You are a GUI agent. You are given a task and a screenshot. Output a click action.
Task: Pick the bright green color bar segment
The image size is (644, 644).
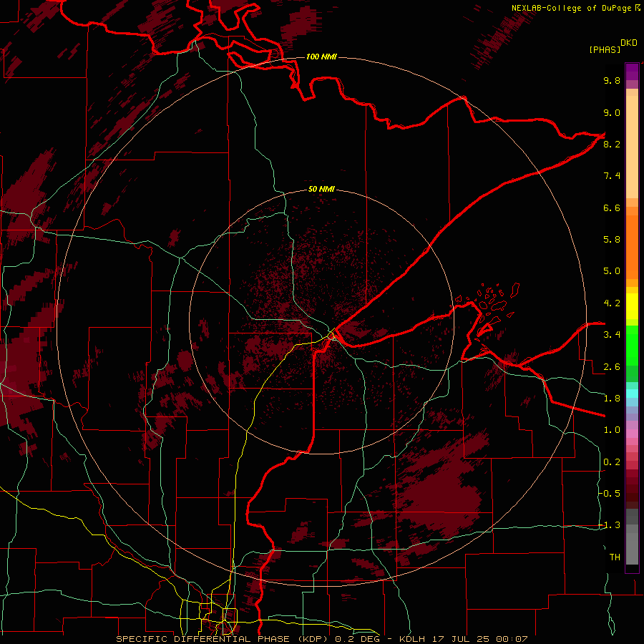[x=632, y=345]
